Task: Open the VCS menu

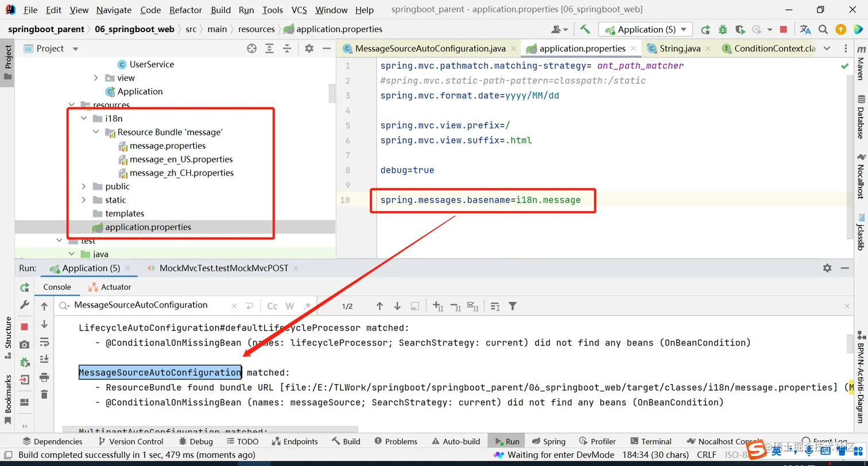Action: 299,10
